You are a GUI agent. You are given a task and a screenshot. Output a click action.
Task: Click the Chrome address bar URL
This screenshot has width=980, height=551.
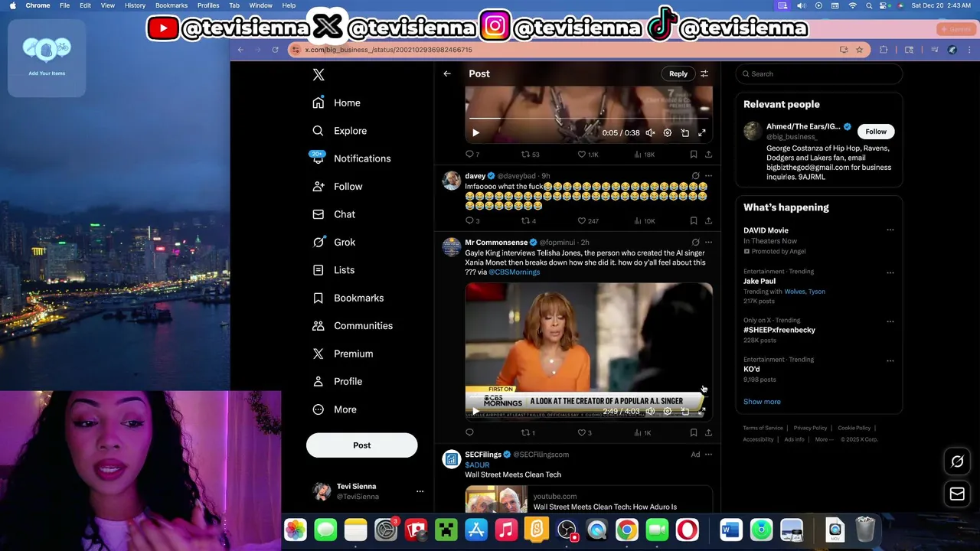click(x=388, y=50)
